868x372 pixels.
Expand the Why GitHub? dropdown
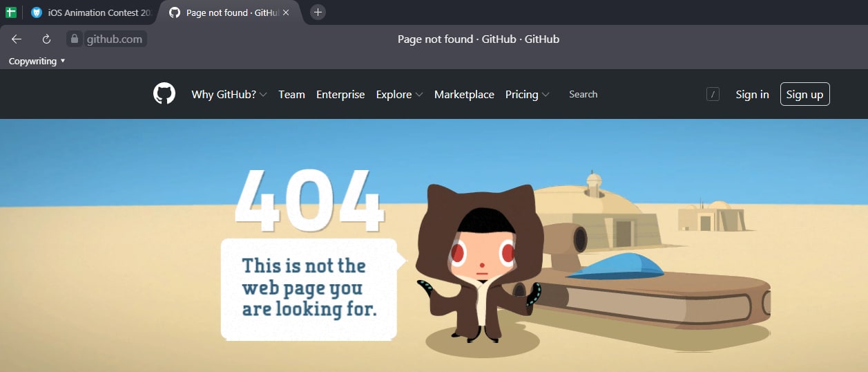pos(229,95)
